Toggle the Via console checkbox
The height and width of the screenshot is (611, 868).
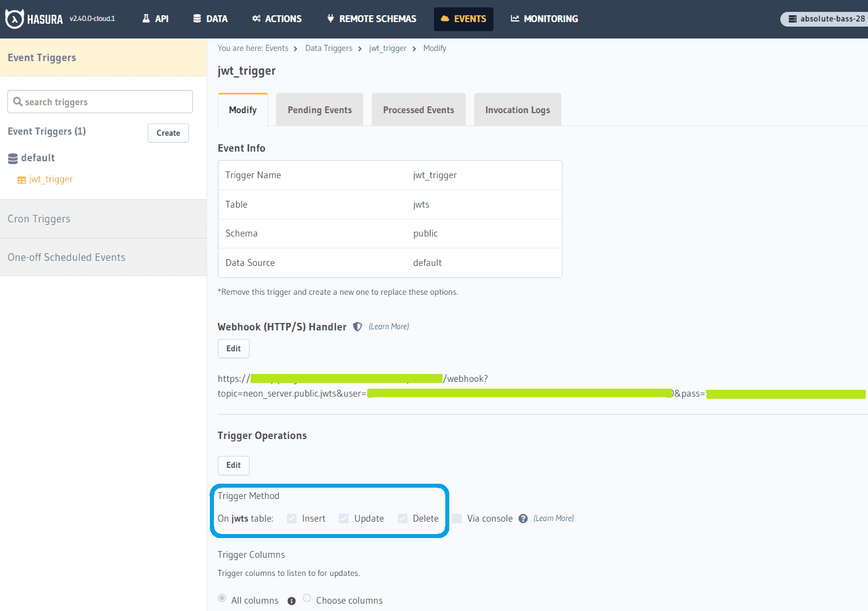457,518
